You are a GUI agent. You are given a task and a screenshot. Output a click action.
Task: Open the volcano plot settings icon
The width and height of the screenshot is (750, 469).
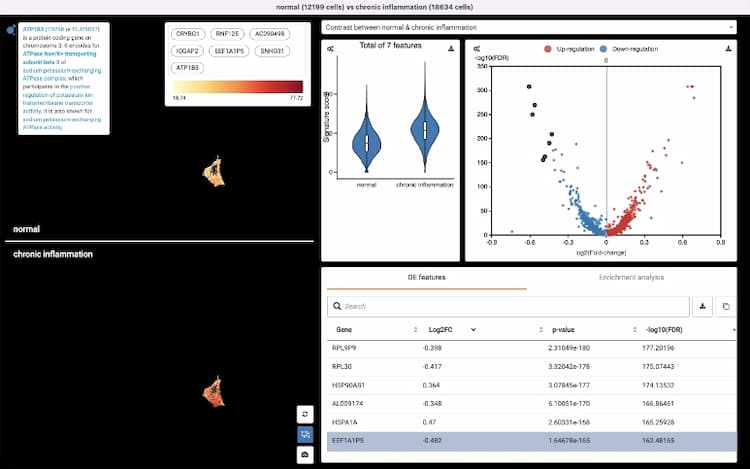(476, 48)
